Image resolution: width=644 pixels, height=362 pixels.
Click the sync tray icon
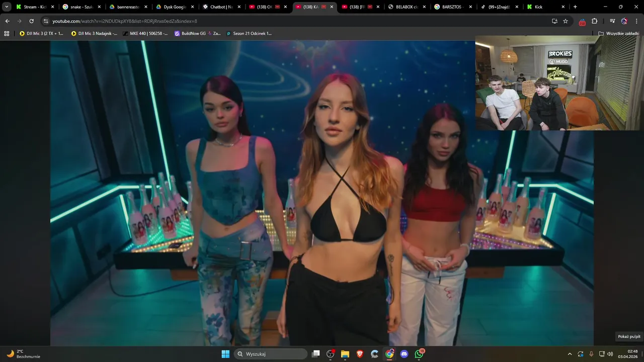coord(581,354)
